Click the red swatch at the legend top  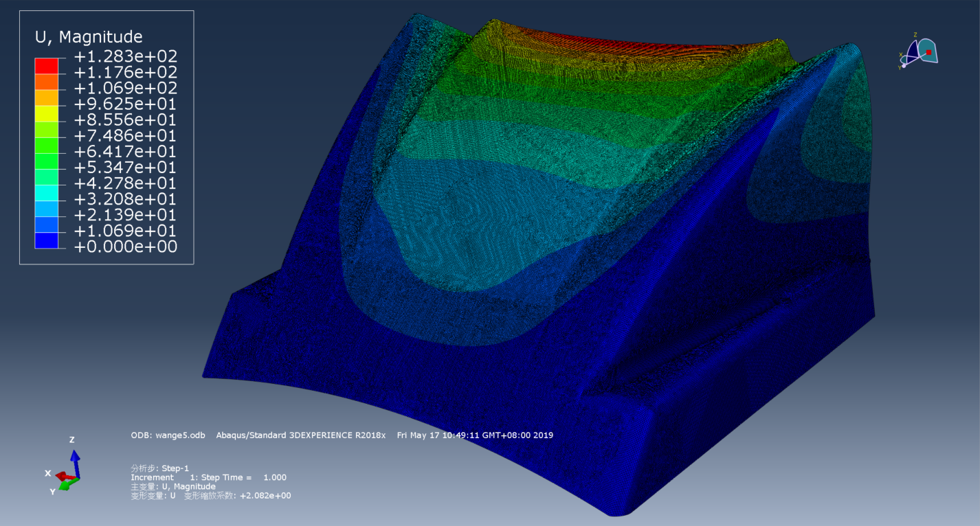47,65
